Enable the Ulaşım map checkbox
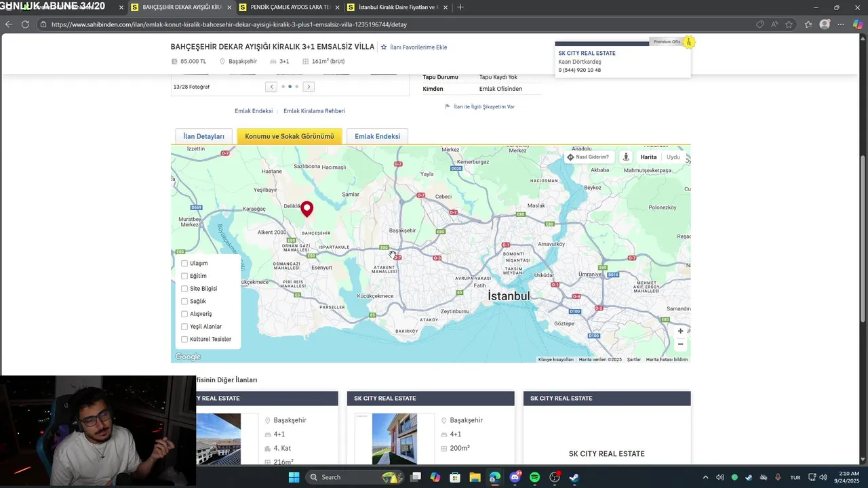The image size is (868, 488). [x=184, y=264]
